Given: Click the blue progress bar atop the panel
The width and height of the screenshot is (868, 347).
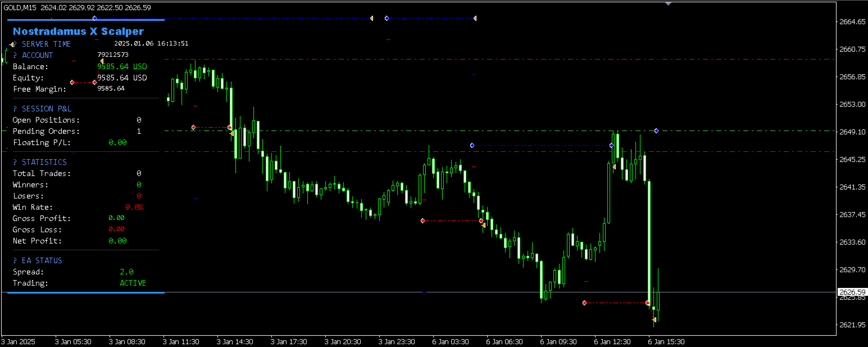Looking at the screenshot, I should pyautogui.click(x=84, y=19).
